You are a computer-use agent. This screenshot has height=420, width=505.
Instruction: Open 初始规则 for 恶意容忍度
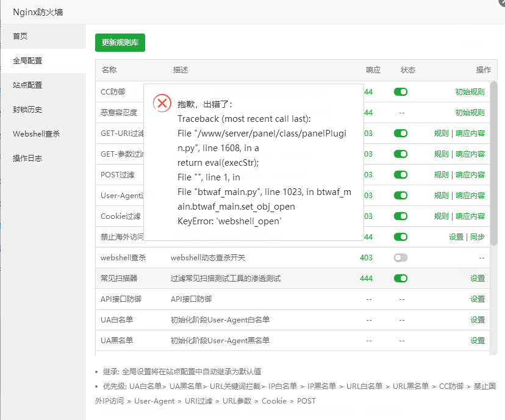(470, 113)
